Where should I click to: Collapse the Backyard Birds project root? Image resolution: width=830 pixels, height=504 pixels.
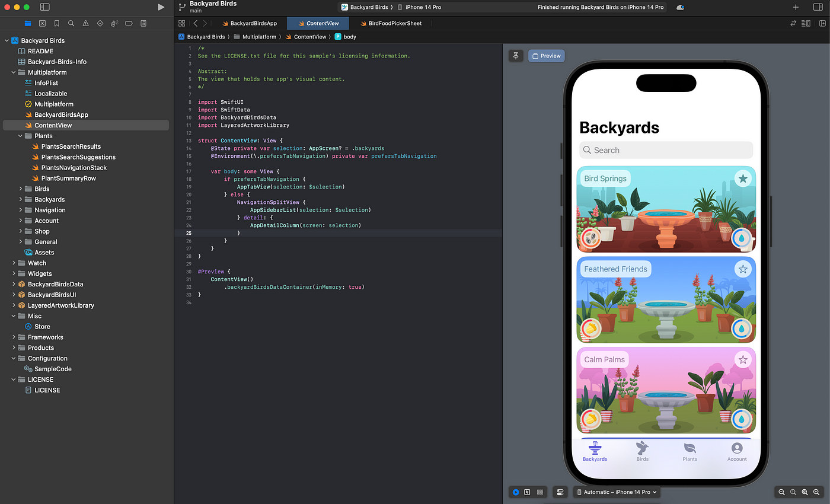point(7,40)
